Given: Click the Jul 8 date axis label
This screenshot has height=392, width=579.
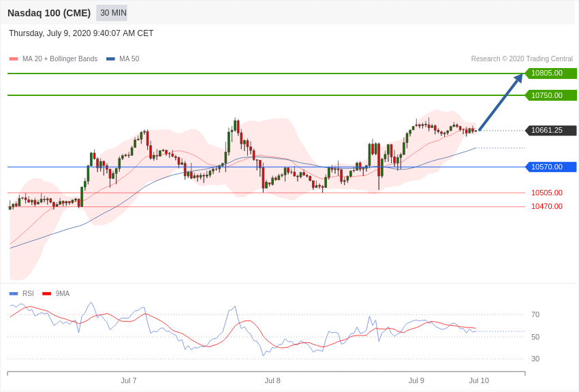Looking at the screenshot, I should pyautogui.click(x=272, y=380).
